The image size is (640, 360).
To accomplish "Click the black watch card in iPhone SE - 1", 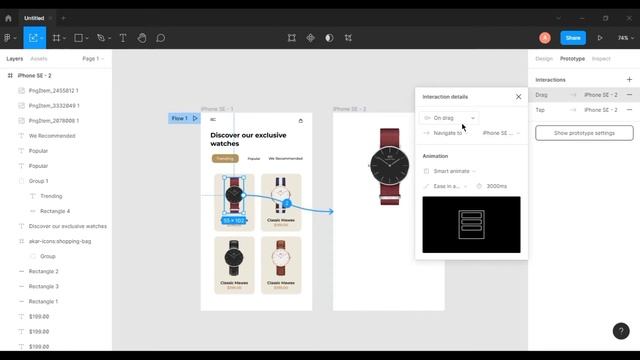I will pos(234,265).
